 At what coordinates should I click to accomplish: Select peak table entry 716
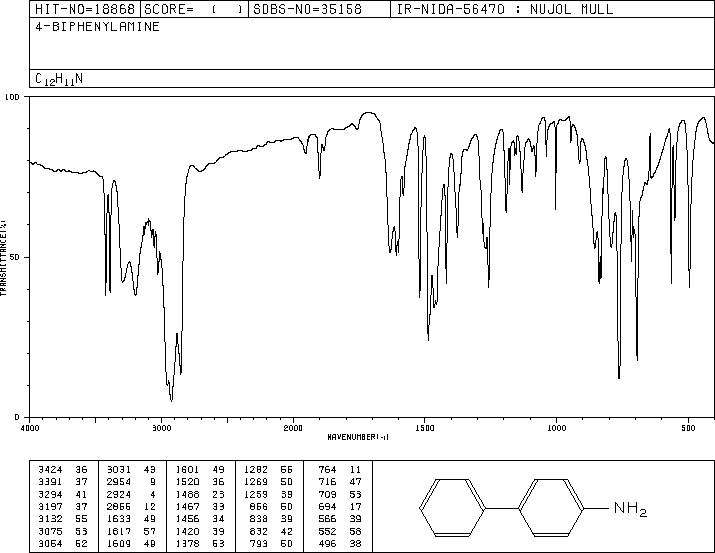(x=340, y=482)
